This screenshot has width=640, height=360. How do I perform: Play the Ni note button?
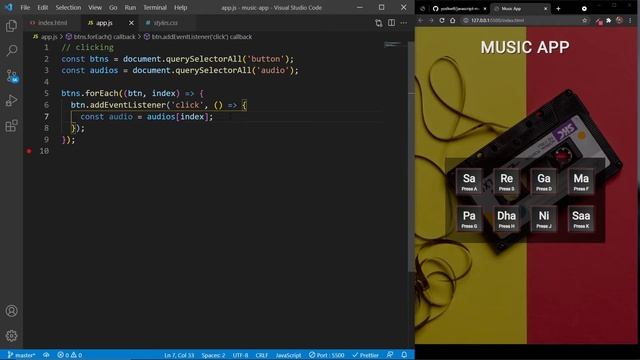544,218
